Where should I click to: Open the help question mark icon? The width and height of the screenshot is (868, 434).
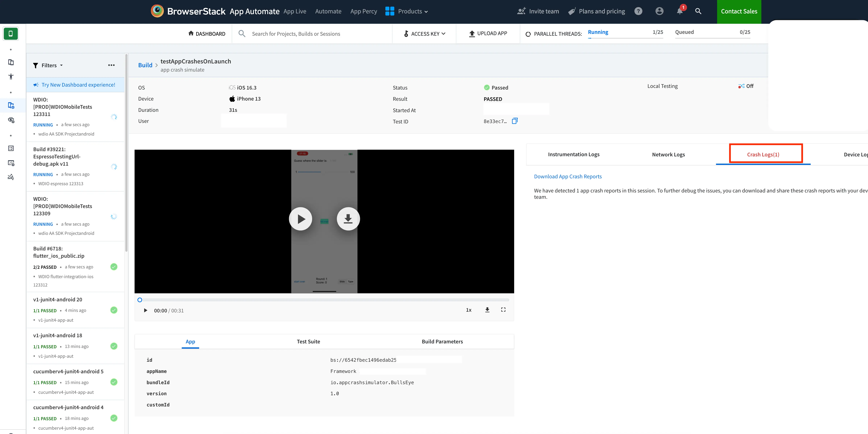[x=638, y=11]
